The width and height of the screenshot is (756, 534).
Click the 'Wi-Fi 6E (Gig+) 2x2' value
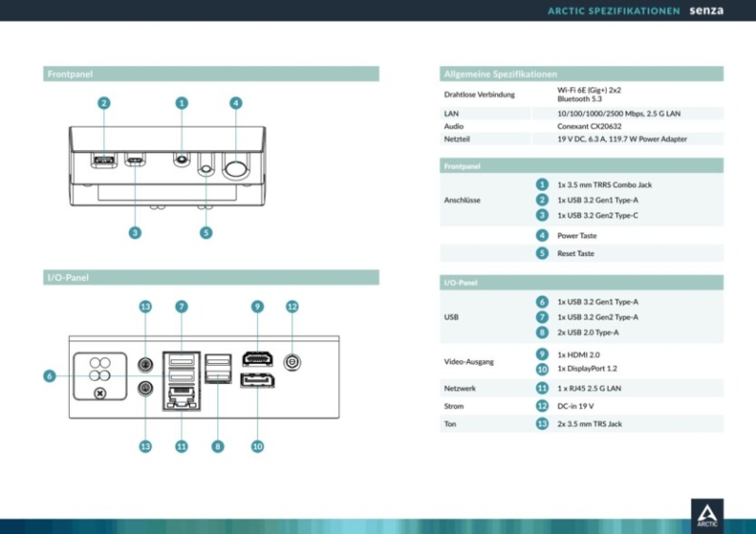click(589, 90)
